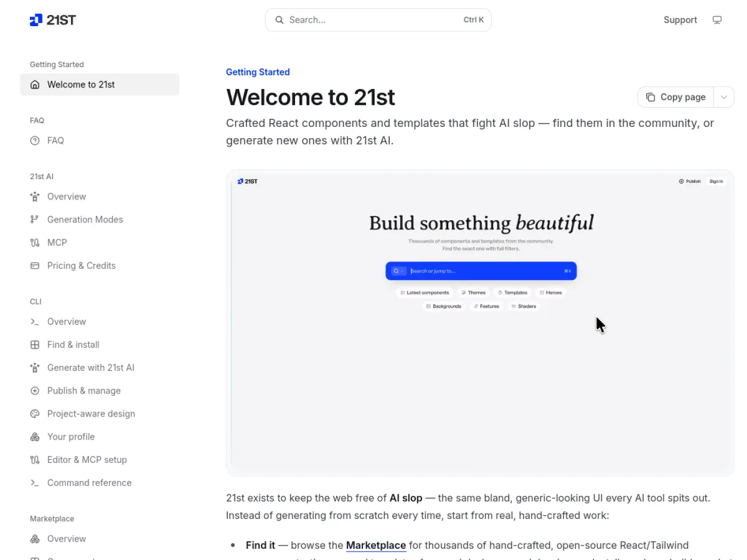The height and width of the screenshot is (560, 747).
Task: Click the Publish & manage plus icon
Action: point(35,391)
